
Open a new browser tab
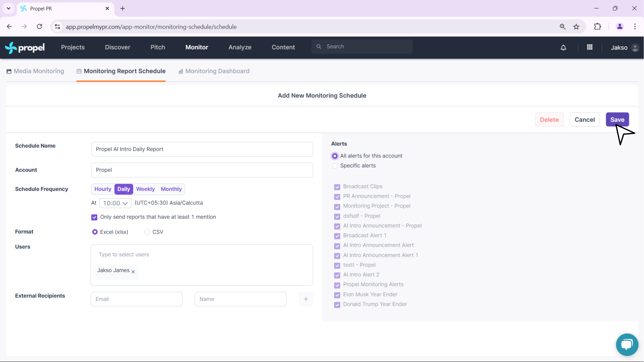(x=123, y=8)
